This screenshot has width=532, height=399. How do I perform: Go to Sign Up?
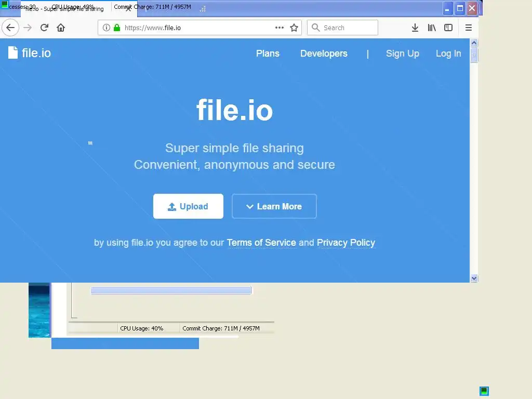click(x=403, y=54)
